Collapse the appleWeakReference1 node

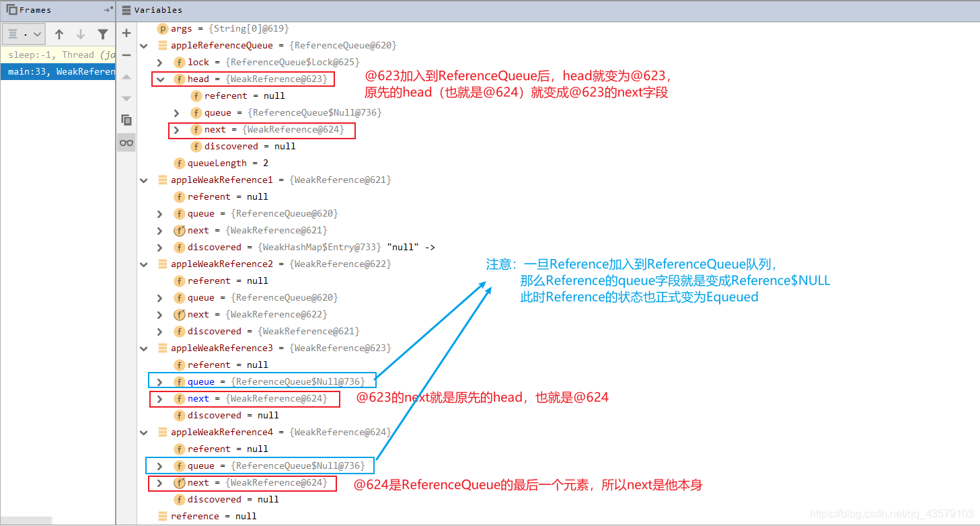coord(143,180)
